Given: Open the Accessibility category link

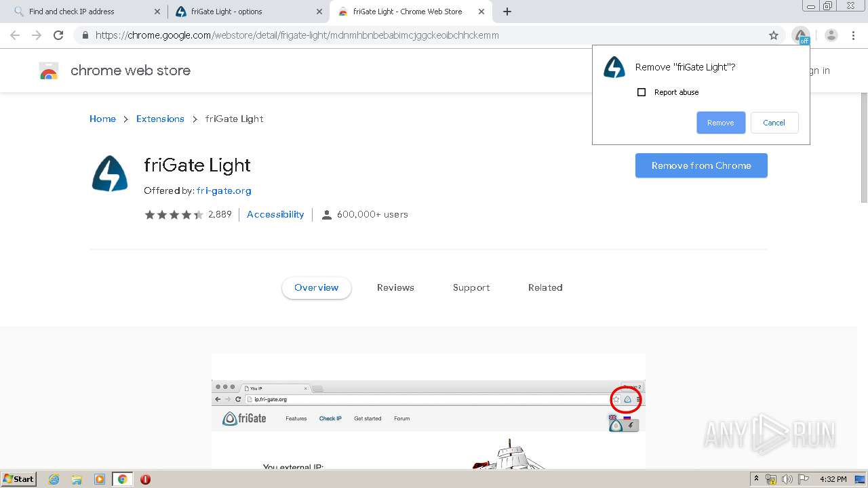Looking at the screenshot, I should [275, 215].
